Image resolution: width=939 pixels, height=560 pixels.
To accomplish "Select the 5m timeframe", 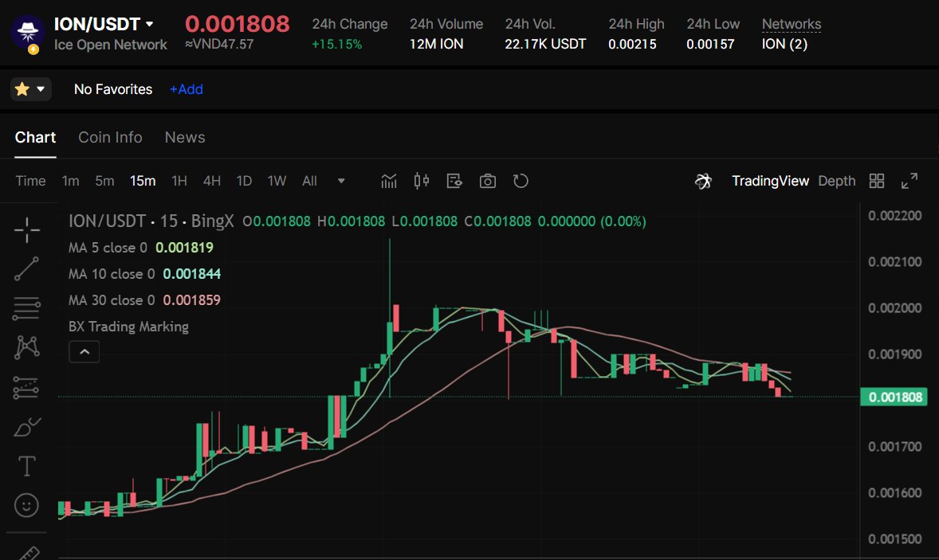I will 104,181.
